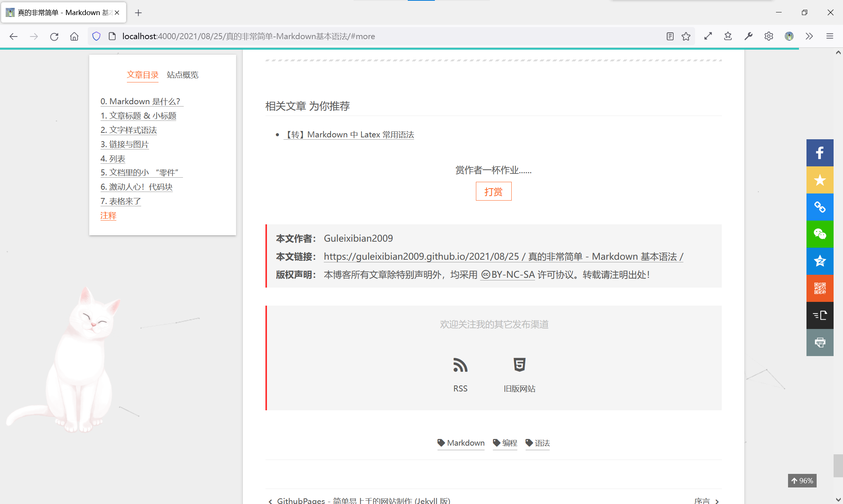Image resolution: width=843 pixels, height=504 pixels.
Task: Toggle reader view in address bar
Action: tap(670, 36)
